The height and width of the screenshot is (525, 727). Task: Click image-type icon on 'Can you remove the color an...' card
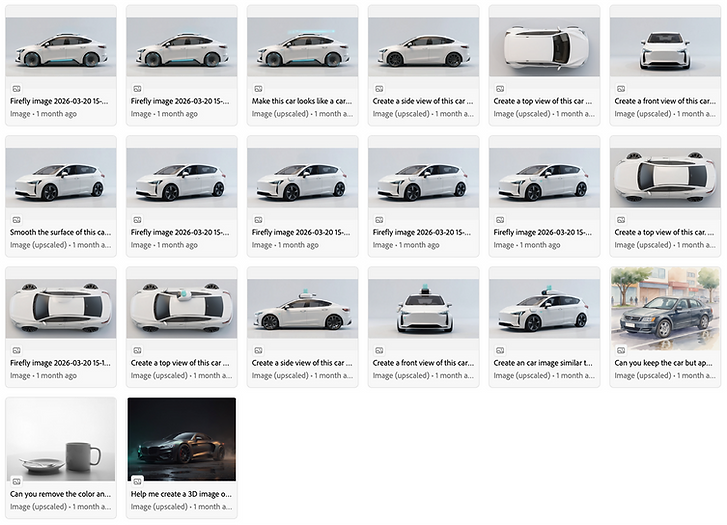[x=16, y=481]
